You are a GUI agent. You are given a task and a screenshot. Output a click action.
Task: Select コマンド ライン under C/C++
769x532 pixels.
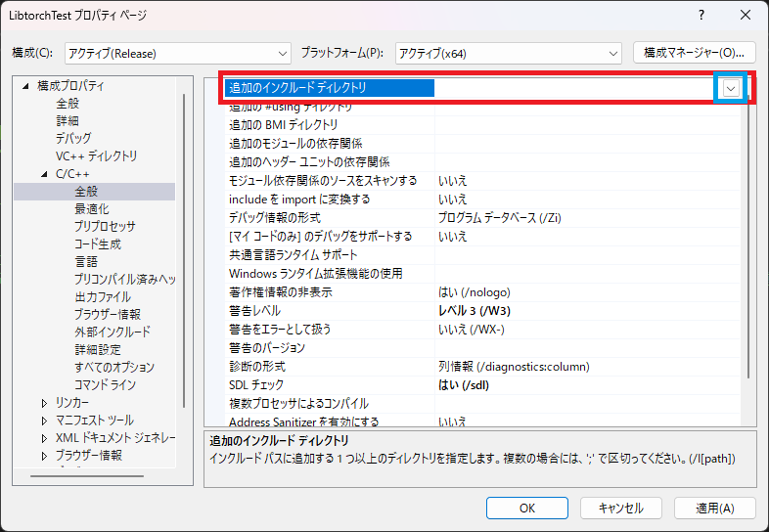pyautogui.click(x=105, y=385)
